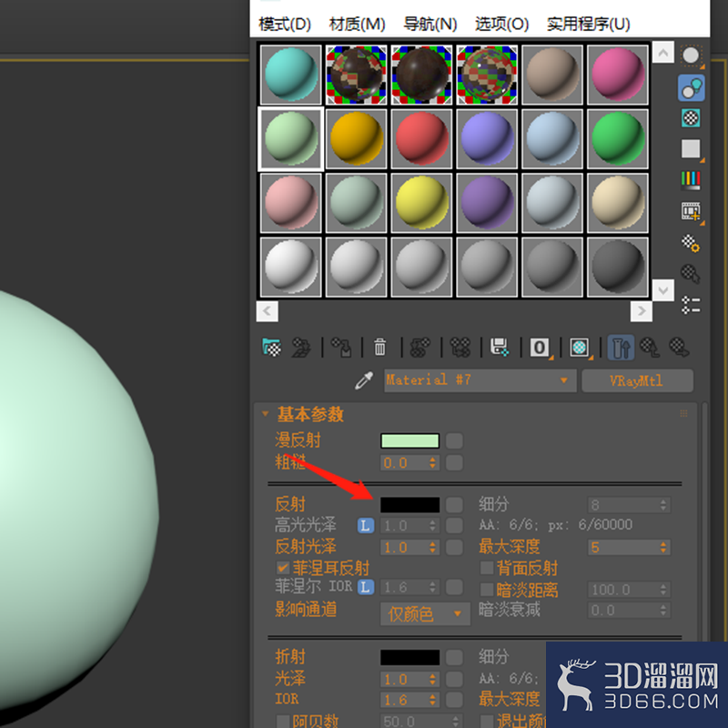Select the bright green sphere sample slot

coord(618,138)
